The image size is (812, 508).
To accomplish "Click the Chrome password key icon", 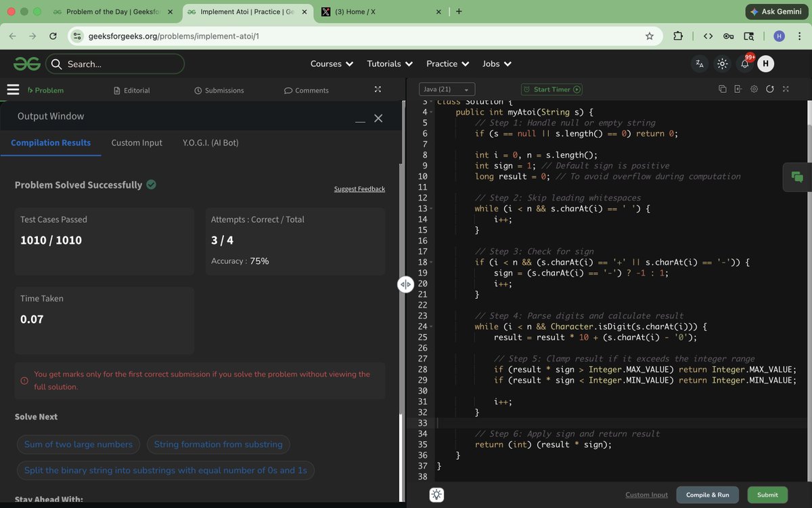I will point(729,36).
